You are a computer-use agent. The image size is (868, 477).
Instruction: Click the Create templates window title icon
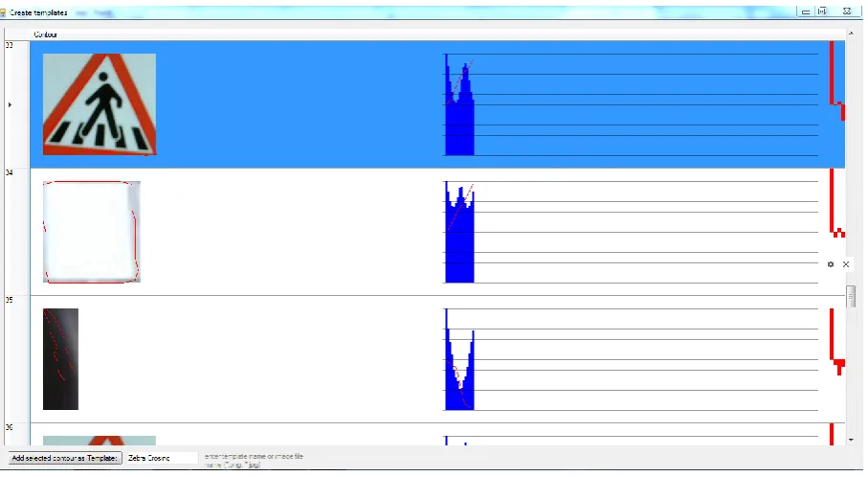pos(3,12)
